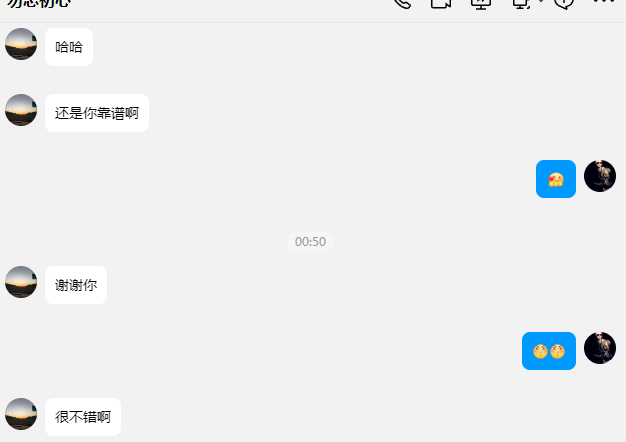The height and width of the screenshot is (442, 626).
Task: Click the hugging heart emoji message
Action: [x=556, y=179]
